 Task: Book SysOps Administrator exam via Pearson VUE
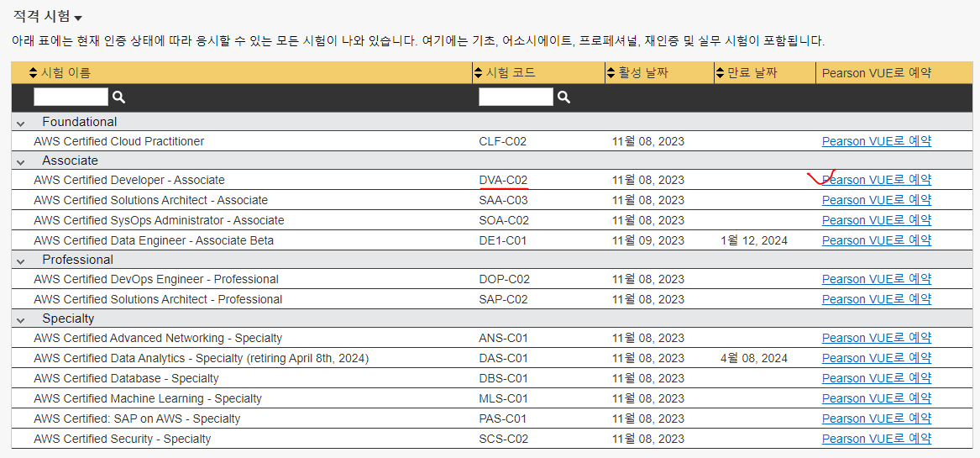(876, 220)
